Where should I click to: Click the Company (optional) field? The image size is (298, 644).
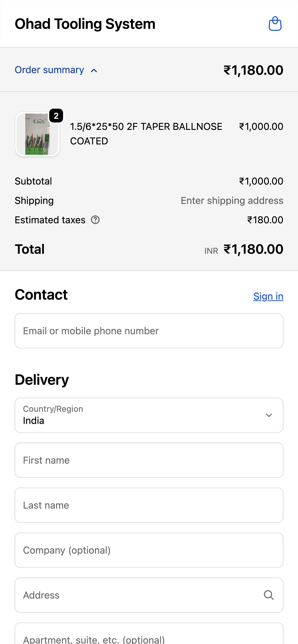click(x=149, y=550)
